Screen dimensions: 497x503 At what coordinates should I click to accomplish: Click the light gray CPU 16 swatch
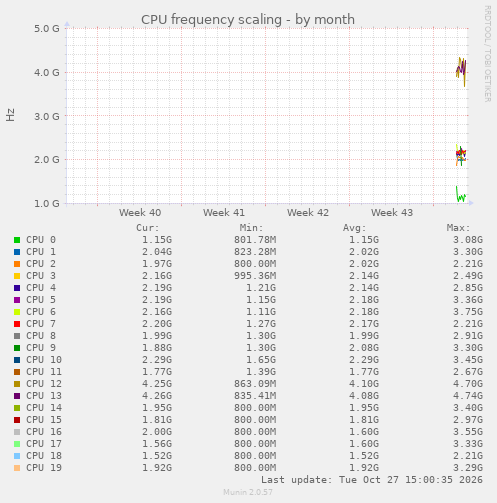click(17, 432)
